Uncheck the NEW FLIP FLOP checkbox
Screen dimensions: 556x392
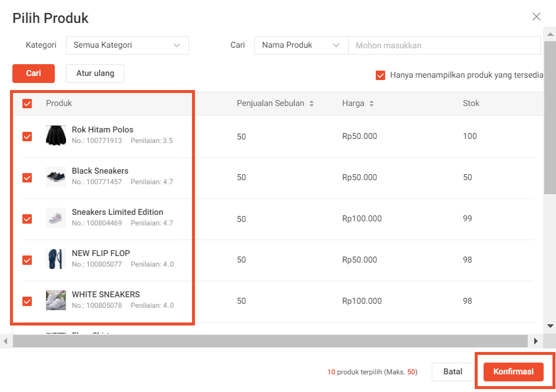tap(27, 260)
